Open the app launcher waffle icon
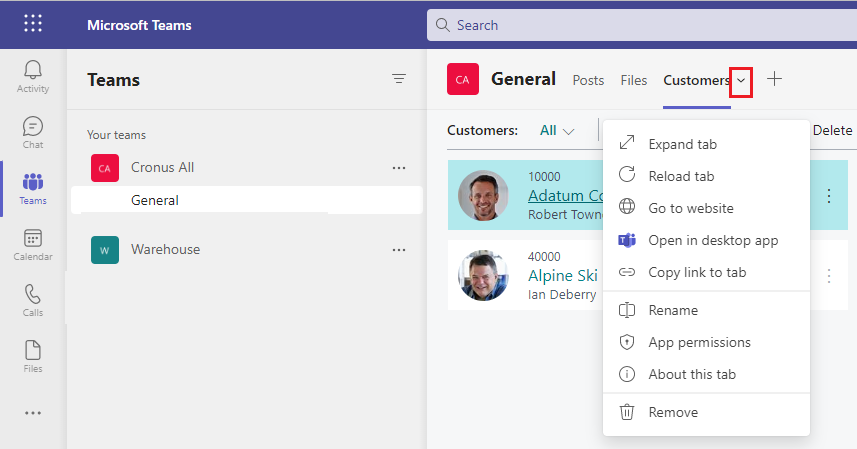This screenshot has height=449, width=857. 33,23
